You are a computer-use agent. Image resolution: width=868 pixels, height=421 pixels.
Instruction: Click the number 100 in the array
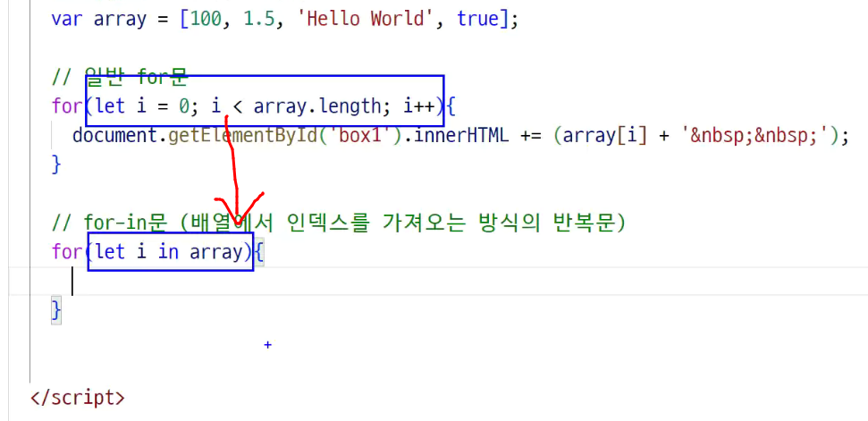pos(206,20)
